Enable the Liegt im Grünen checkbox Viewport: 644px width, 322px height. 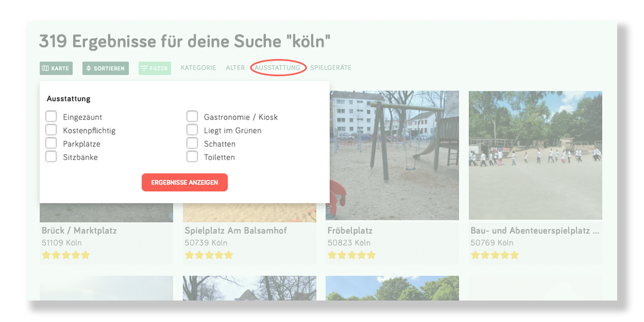[x=192, y=130]
